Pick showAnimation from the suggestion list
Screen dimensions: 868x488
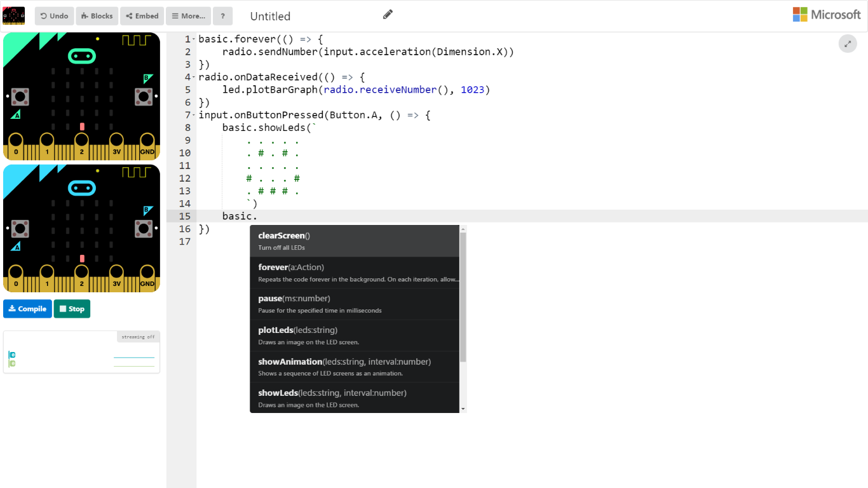coord(354,367)
